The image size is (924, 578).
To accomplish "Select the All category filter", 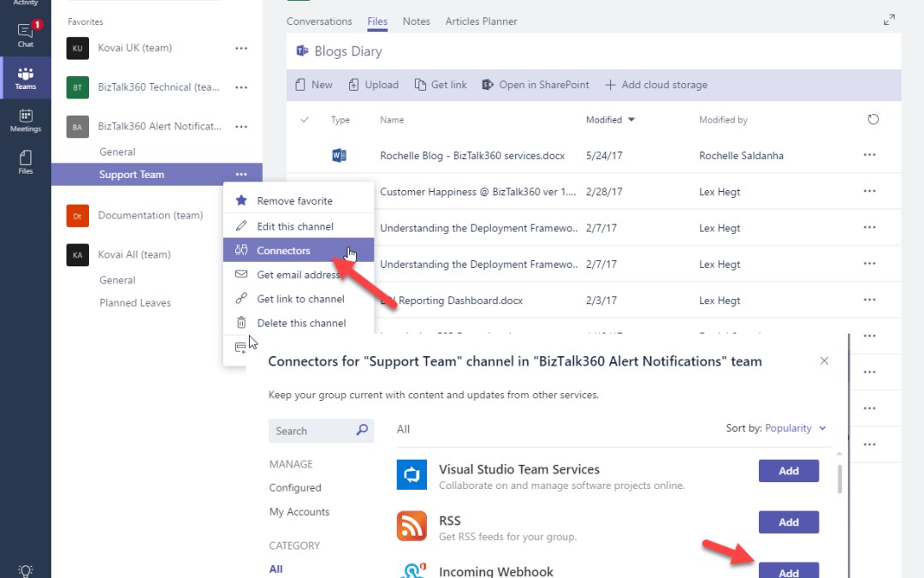I will coord(275,569).
